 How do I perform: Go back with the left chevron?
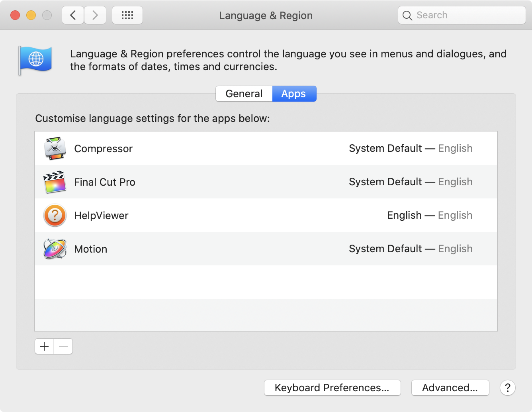pos(73,16)
